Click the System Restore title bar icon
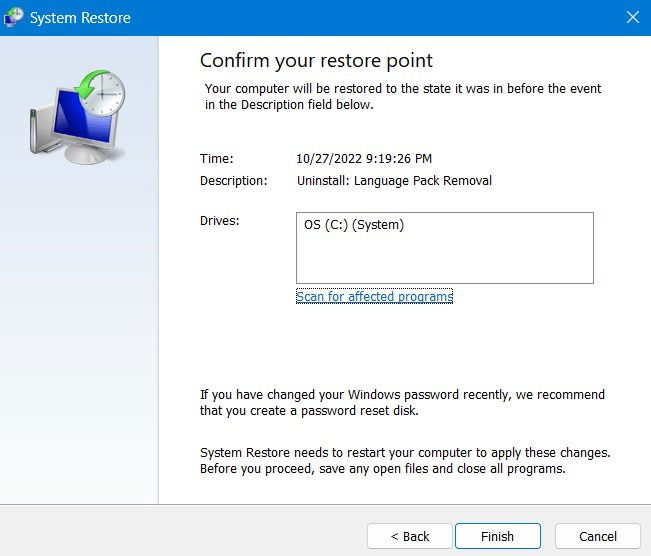The image size is (651, 556). click(15, 17)
